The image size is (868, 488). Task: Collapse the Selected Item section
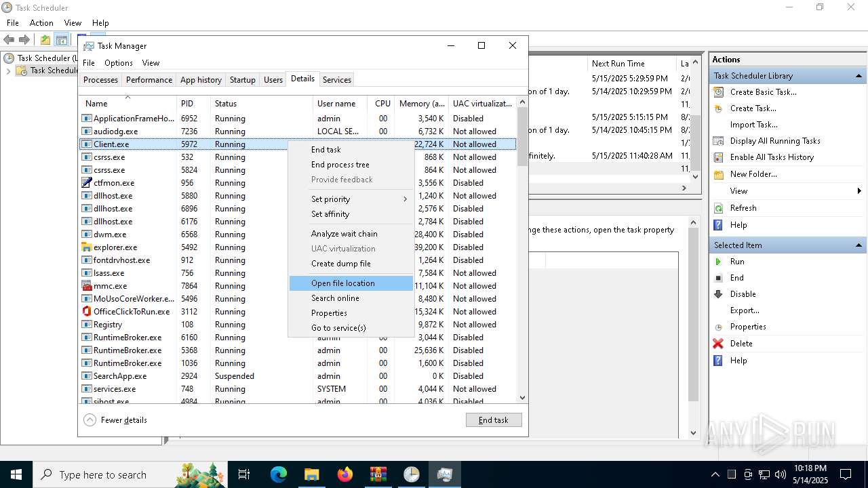point(859,245)
